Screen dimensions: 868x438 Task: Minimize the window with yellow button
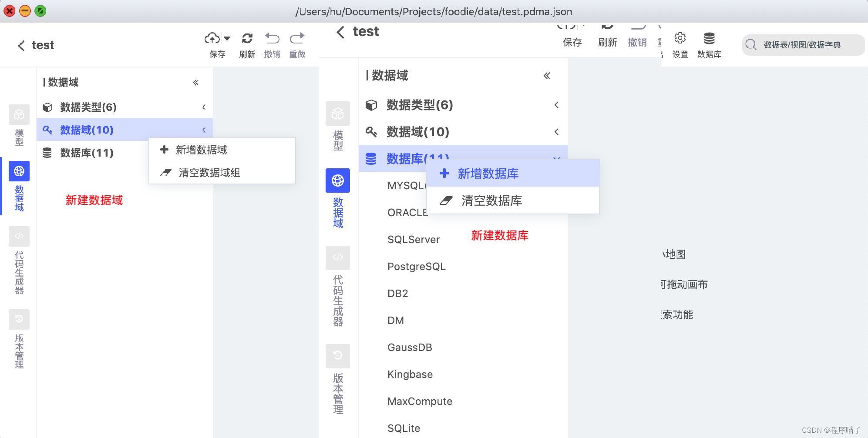point(25,11)
